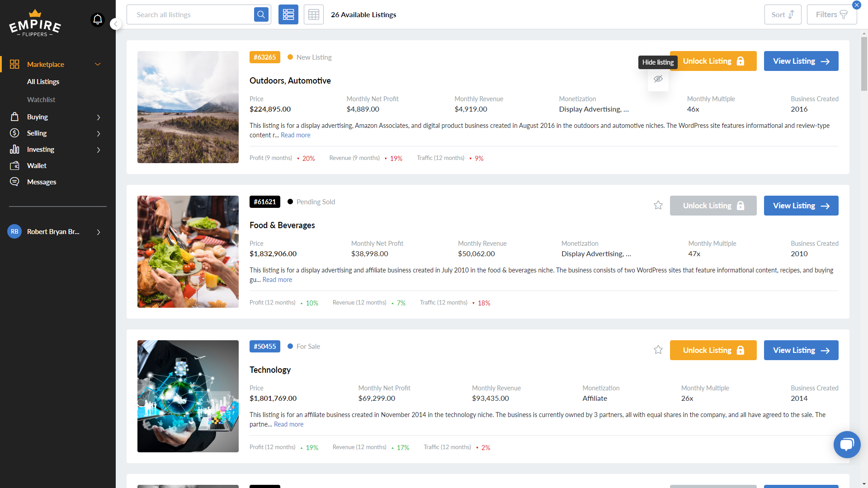Viewport: 868px width, 488px height.
Task: Select the Marketplace menu item
Action: coord(46,64)
